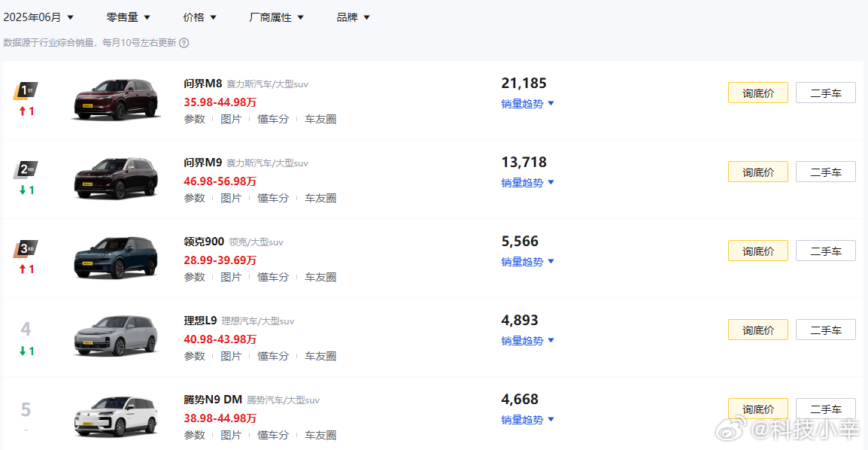Screen dimensions: 868x450
Task: Click 询底价 button for 领克900
Action: 758,251
